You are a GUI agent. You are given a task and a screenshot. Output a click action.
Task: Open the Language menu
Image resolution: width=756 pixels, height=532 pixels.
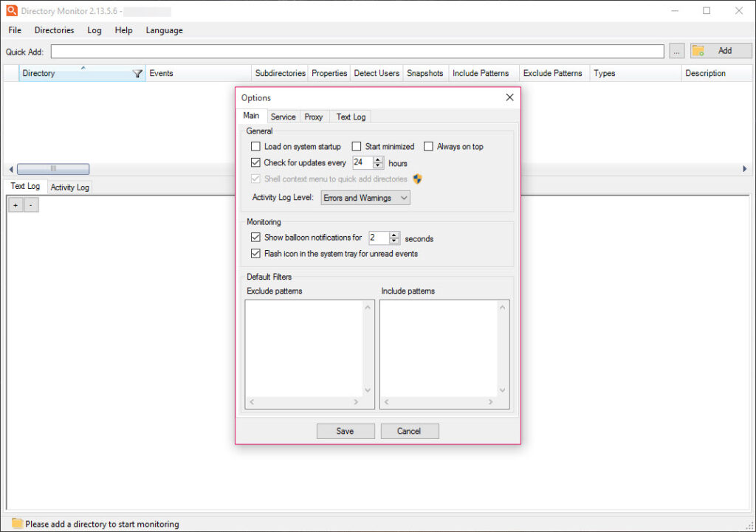click(x=165, y=30)
